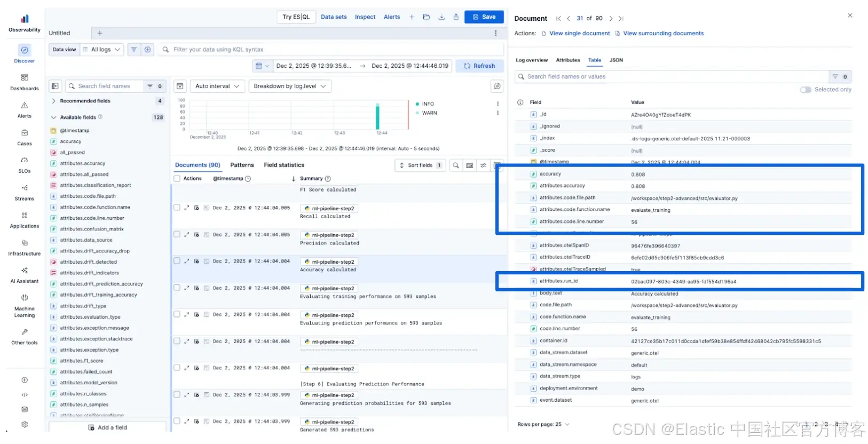Check the select-all rows checkbox
Viewport: 868px width, 444px height.
coord(177,178)
